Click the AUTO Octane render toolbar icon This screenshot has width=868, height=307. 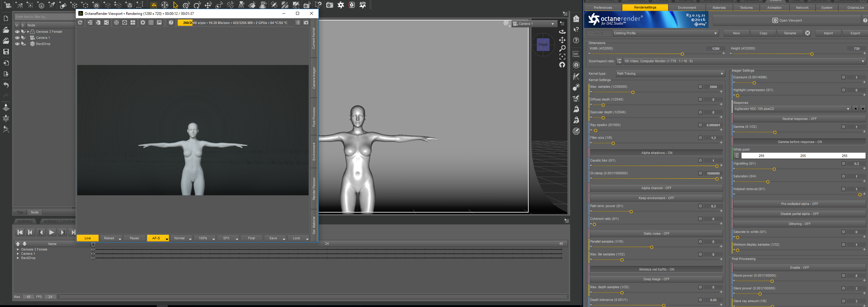click(x=362, y=5)
